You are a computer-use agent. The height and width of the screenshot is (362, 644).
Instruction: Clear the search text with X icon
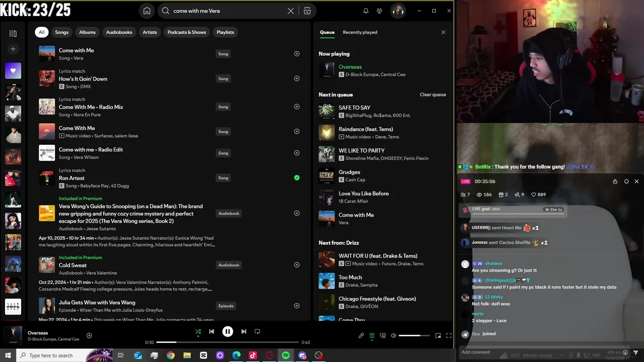[x=291, y=11]
